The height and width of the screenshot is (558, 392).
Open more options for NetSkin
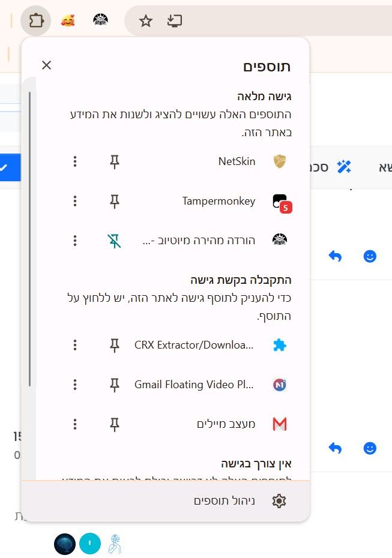click(x=75, y=161)
